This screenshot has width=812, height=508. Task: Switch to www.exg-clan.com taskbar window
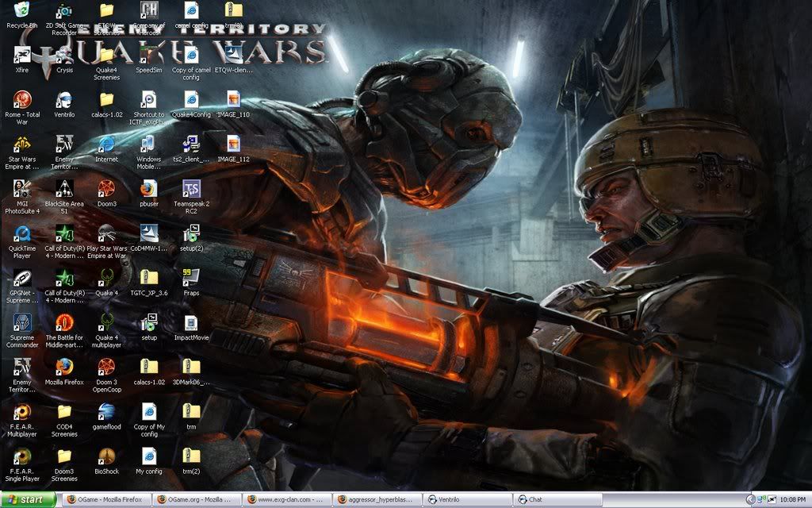click(x=287, y=500)
